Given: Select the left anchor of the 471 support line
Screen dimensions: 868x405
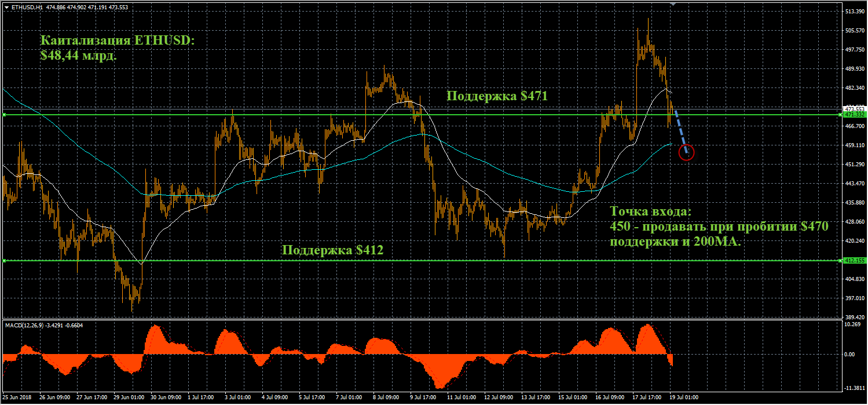Looking at the screenshot, I should tap(4, 115).
